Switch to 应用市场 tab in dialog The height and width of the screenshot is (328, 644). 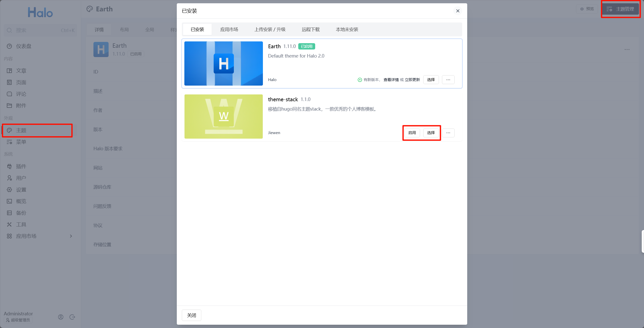tap(229, 30)
